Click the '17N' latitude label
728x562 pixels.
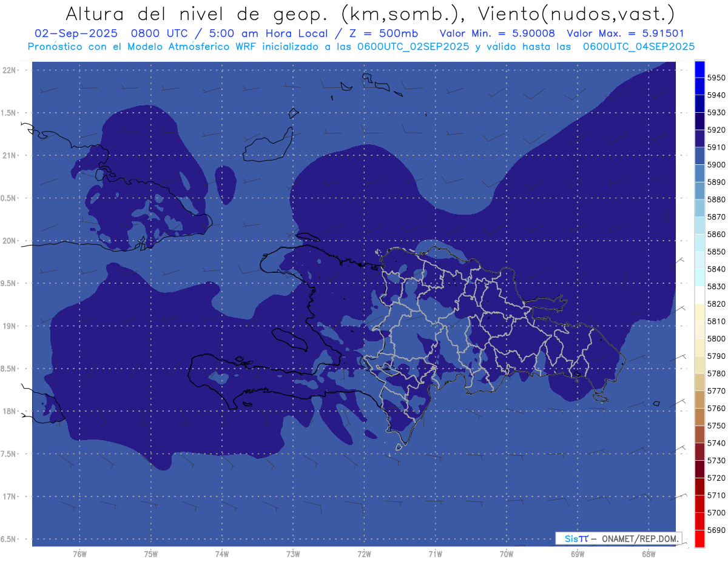[x=9, y=497]
